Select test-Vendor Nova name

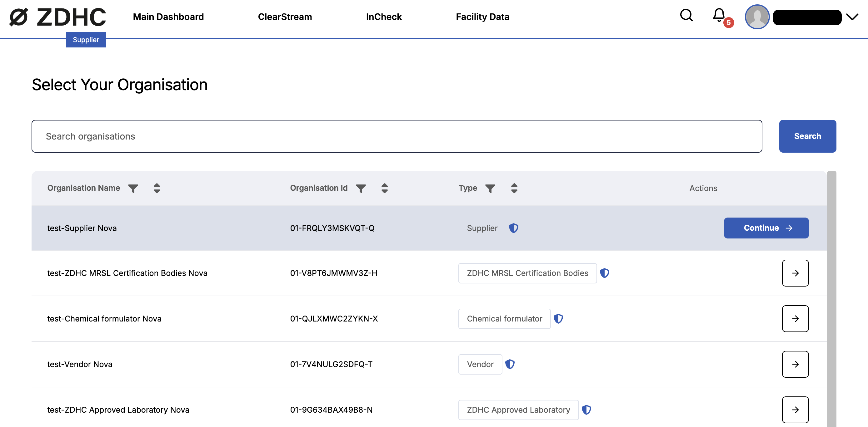point(80,364)
